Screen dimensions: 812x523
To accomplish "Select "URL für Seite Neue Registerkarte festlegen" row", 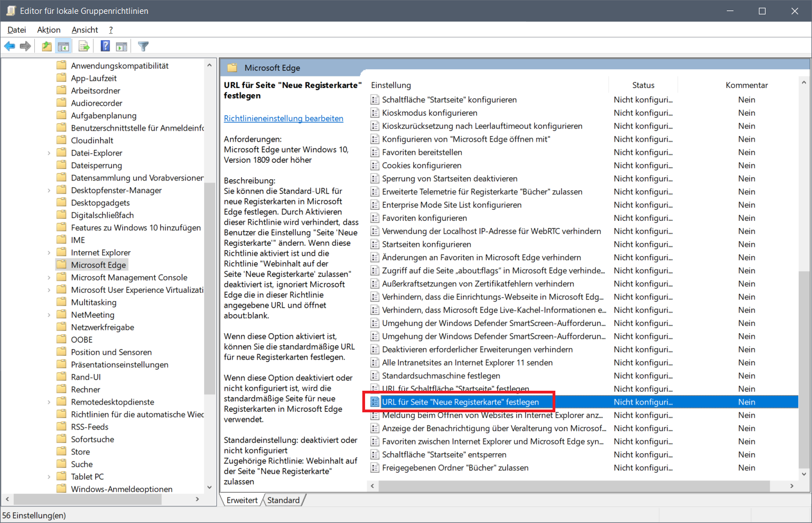I will pos(583,402).
